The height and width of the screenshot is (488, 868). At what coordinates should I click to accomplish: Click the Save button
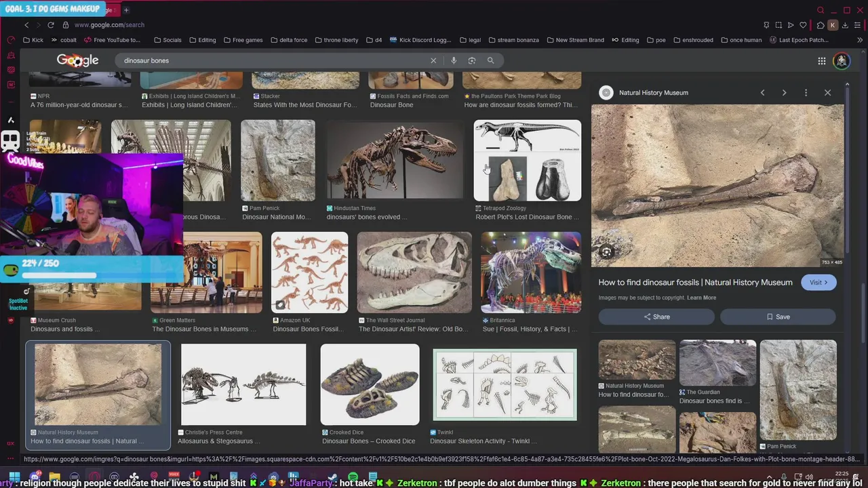point(778,317)
